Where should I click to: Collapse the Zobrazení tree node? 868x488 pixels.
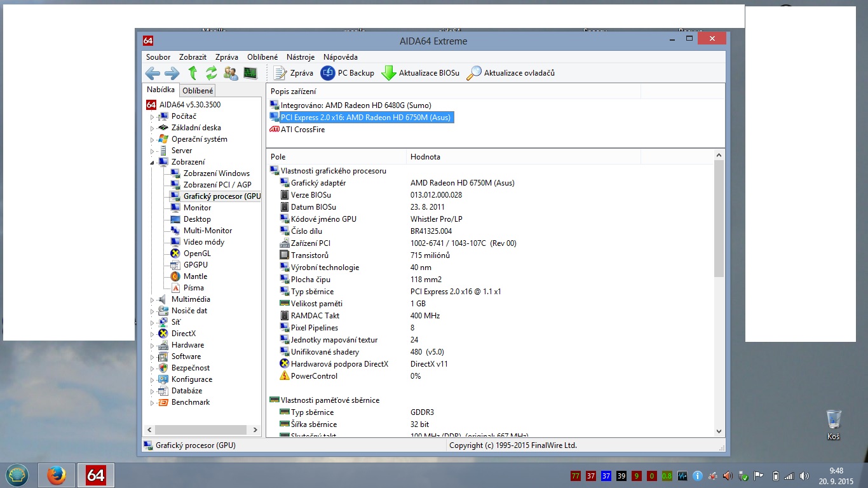[152, 163]
